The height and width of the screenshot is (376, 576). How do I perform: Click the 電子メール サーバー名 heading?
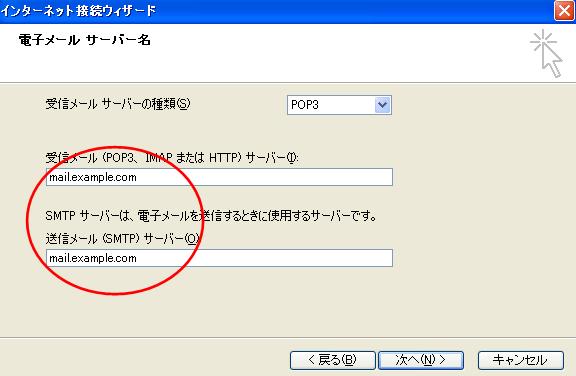(84, 40)
